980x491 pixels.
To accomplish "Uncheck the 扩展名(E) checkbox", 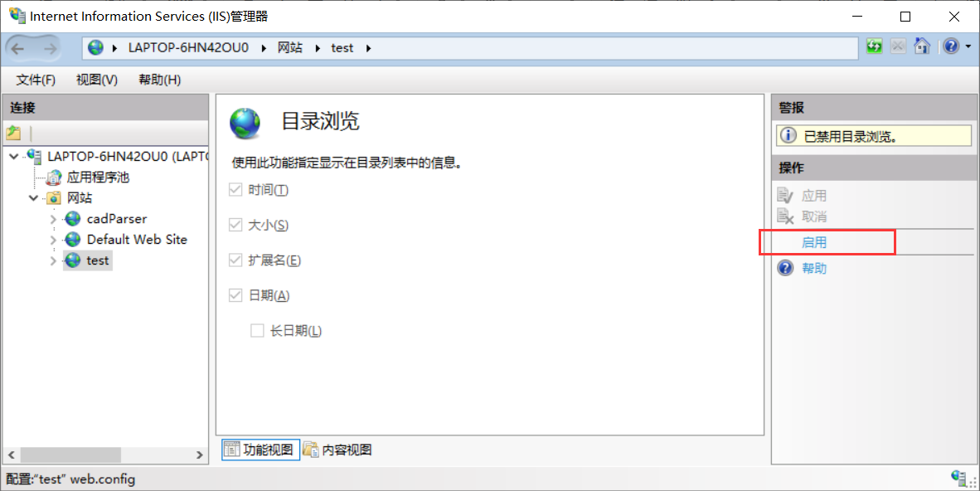I will 235,259.
